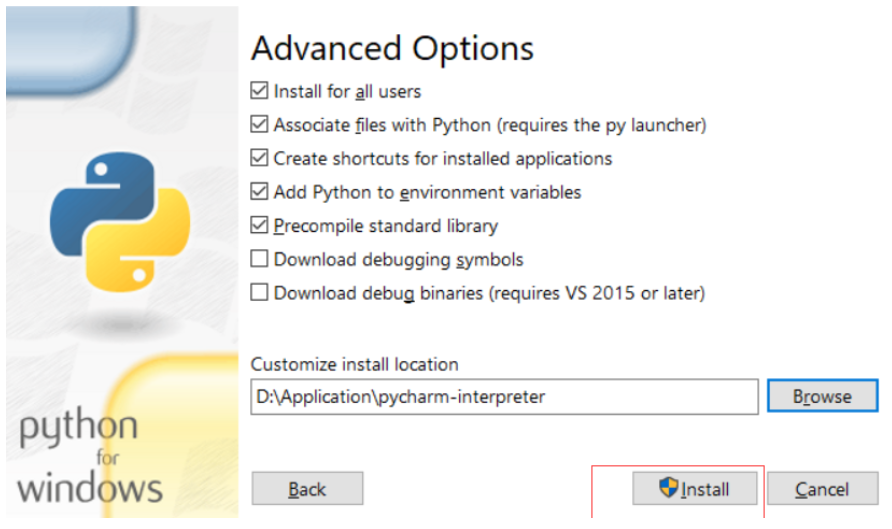
Task: Enable Download debugging symbols checkbox
Action: (x=259, y=259)
